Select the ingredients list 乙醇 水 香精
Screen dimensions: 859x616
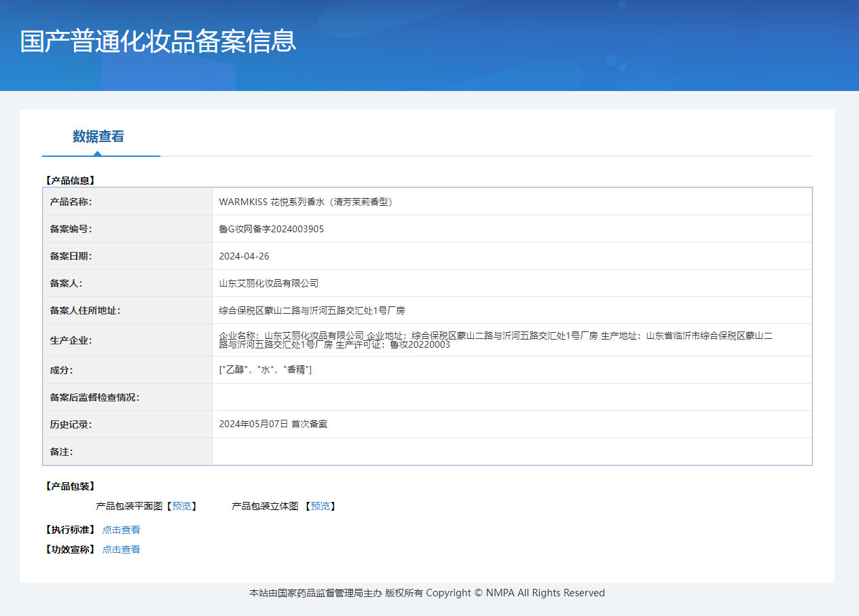(266, 370)
